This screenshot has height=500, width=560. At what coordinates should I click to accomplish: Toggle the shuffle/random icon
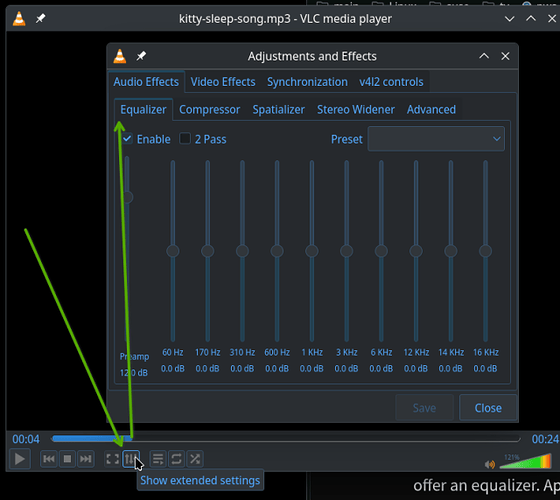(195, 459)
